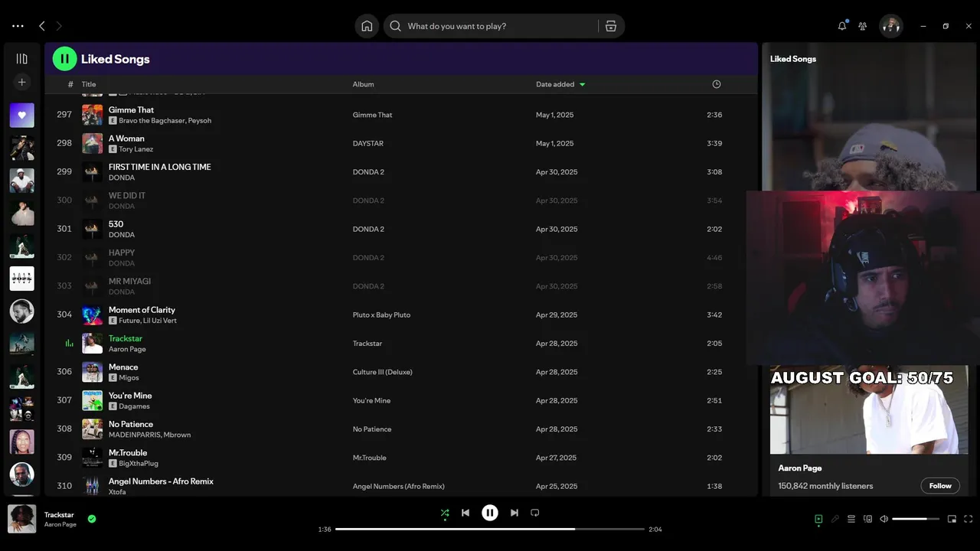Click now-playing cover art in bottom bar
The height and width of the screenshot is (551, 980).
pyautogui.click(x=21, y=519)
